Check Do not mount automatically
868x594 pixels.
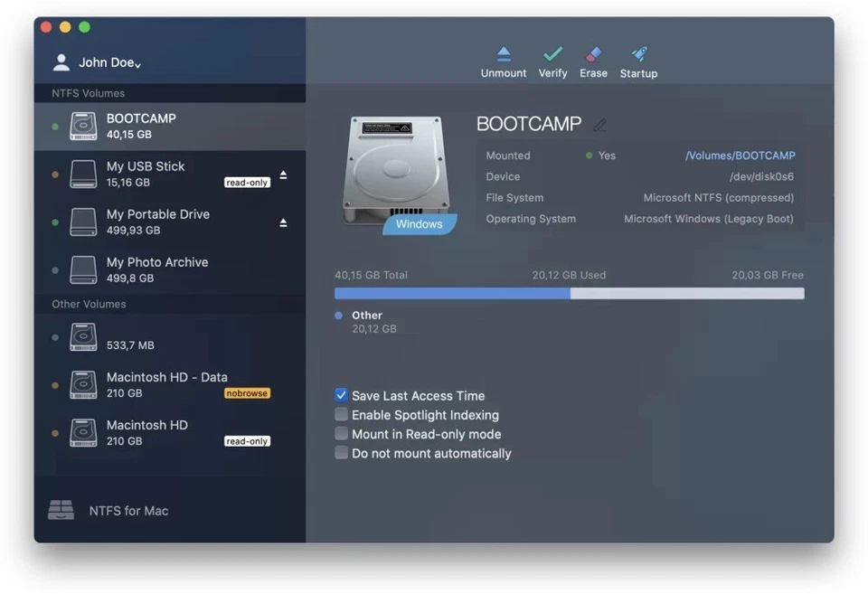tap(341, 452)
